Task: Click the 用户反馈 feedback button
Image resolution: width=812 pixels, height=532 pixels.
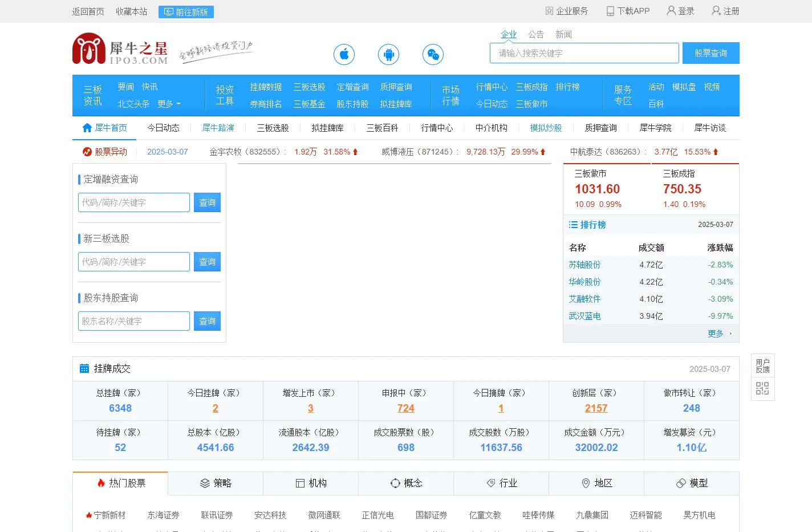Action: point(762,366)
